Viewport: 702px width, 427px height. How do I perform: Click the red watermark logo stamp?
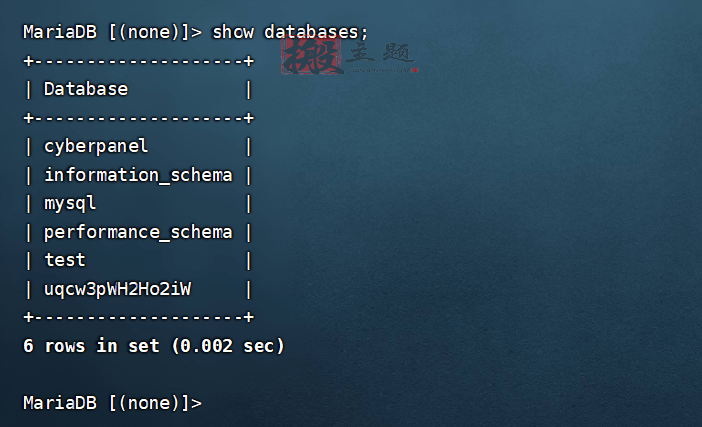coord(311,56)
